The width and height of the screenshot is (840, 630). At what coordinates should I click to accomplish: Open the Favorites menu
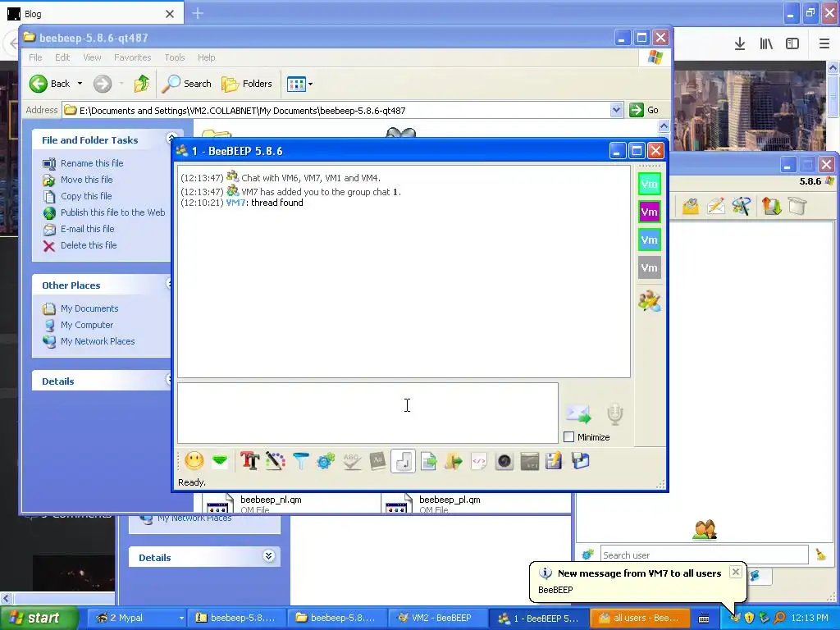(132, 57)
